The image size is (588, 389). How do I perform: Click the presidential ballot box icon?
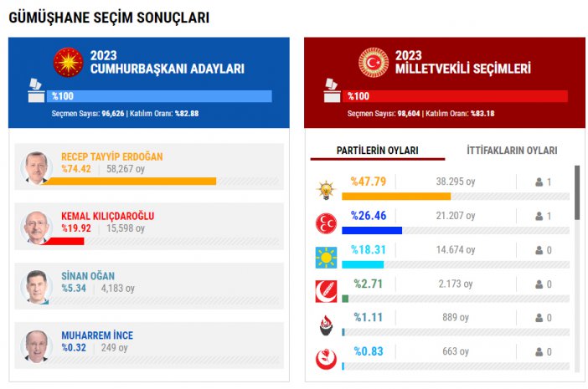36,91
